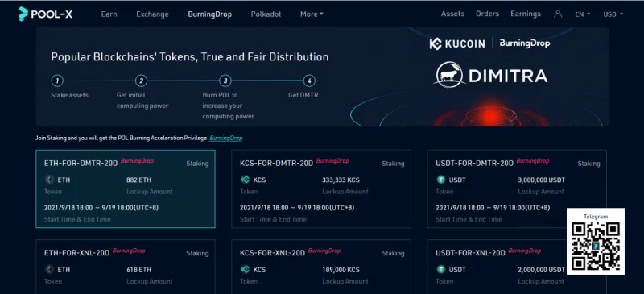This screenshot has height=294, width=644.
Task: Open the Earnings page
Action: tap(526, 14)
